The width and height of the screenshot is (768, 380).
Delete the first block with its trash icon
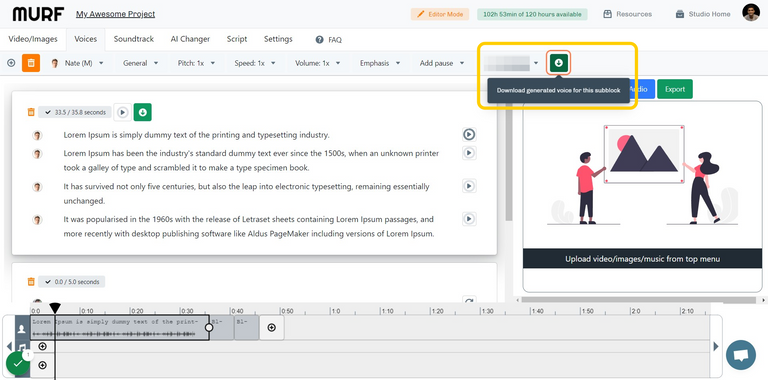31,112
